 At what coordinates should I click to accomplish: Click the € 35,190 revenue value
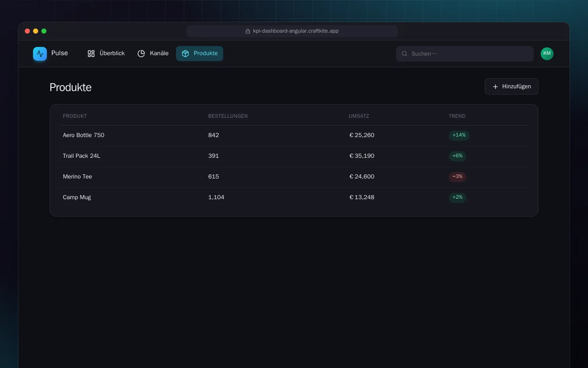(362, 156)
